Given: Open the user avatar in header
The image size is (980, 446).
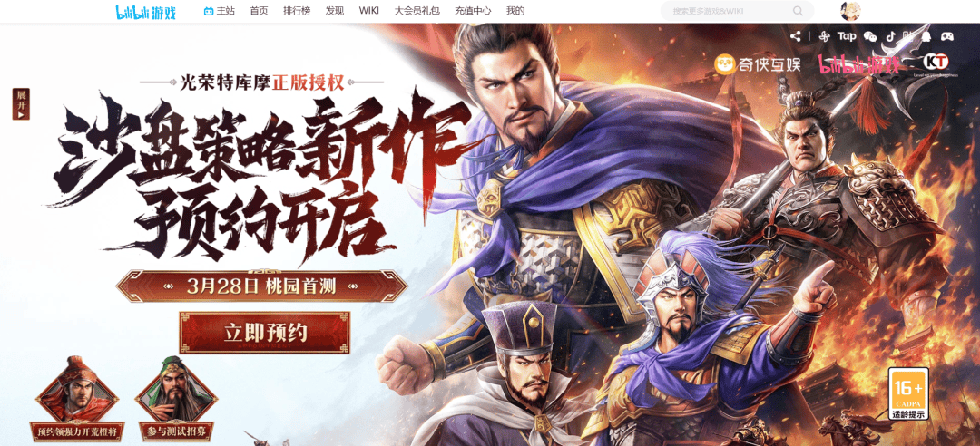Looking at the screenshot, I should (850, 11).
